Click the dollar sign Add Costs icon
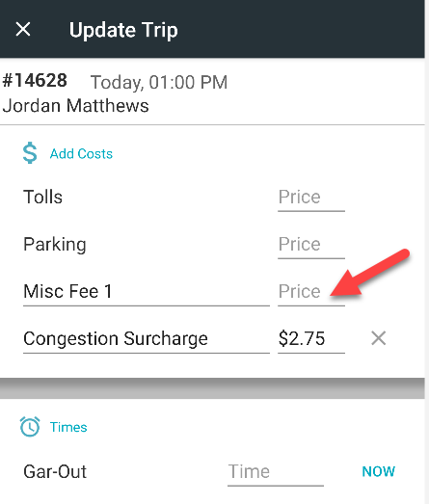 click(x=30, y=153)
